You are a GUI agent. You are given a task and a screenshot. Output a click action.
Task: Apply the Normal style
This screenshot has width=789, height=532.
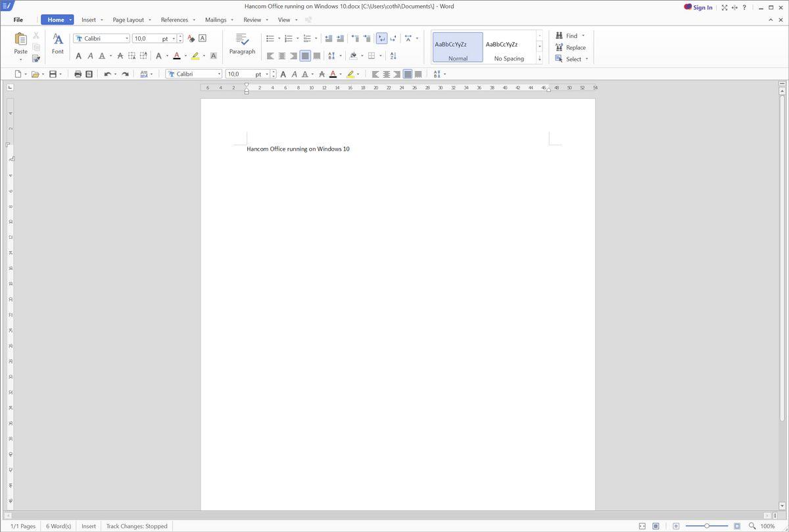click(458, 48)
